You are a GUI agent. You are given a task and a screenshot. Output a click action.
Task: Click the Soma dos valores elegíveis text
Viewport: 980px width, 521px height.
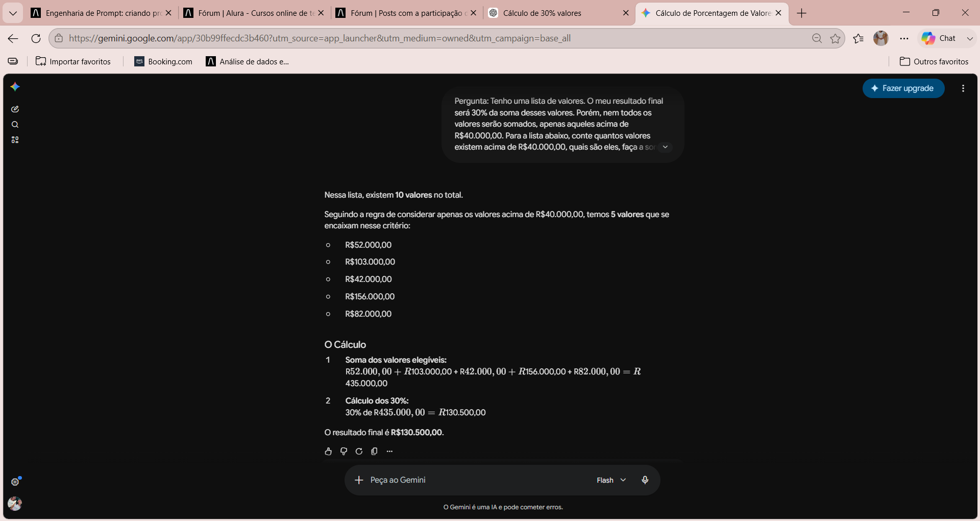(x=396, y=360)
